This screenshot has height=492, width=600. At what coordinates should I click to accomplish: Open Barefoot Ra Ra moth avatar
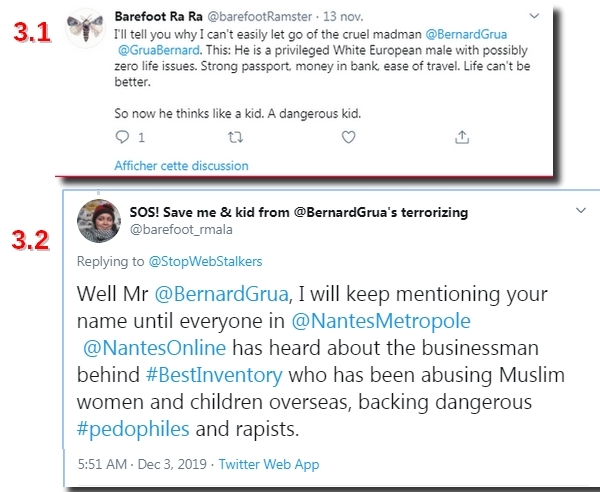[x=84, y=30]
